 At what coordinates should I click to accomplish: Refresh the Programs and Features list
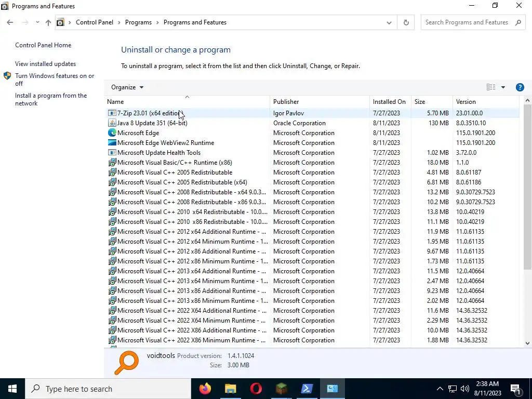click(406, 22)
